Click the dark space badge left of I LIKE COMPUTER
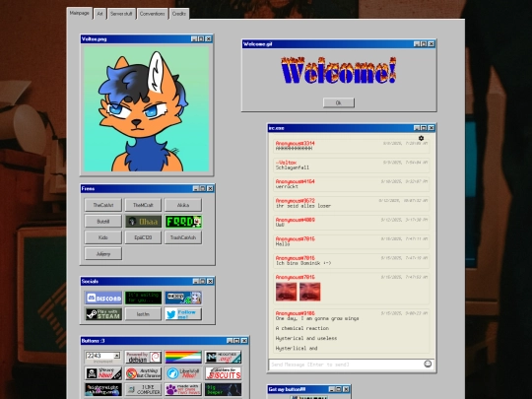The height and width of the screenshot is (399, 532). (103, 389)
